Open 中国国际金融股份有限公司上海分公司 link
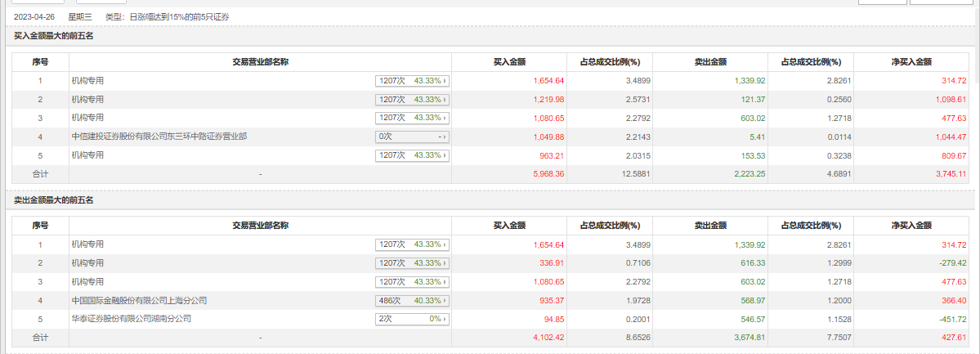This screenshot has width=980, height=354. [x=139, y=300]
